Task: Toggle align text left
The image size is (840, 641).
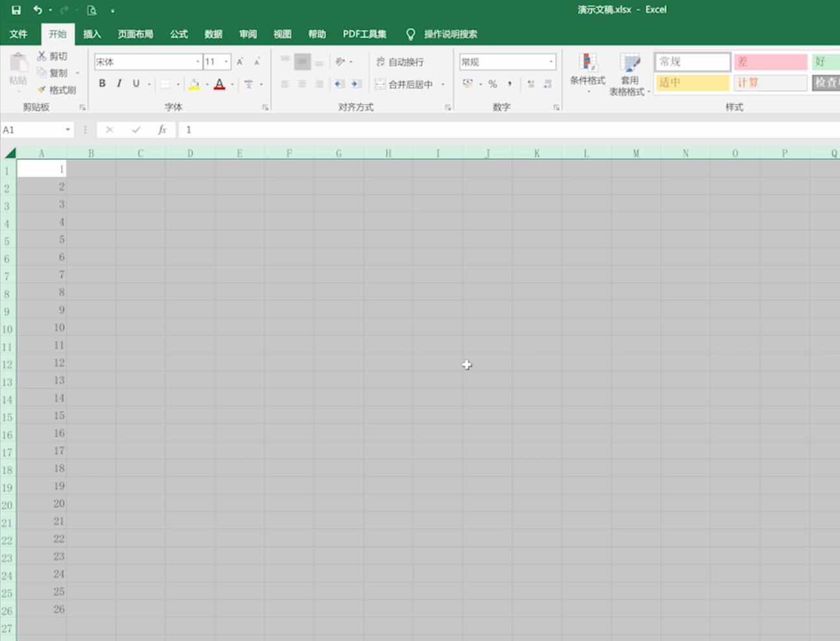Action: click(285, 84)
